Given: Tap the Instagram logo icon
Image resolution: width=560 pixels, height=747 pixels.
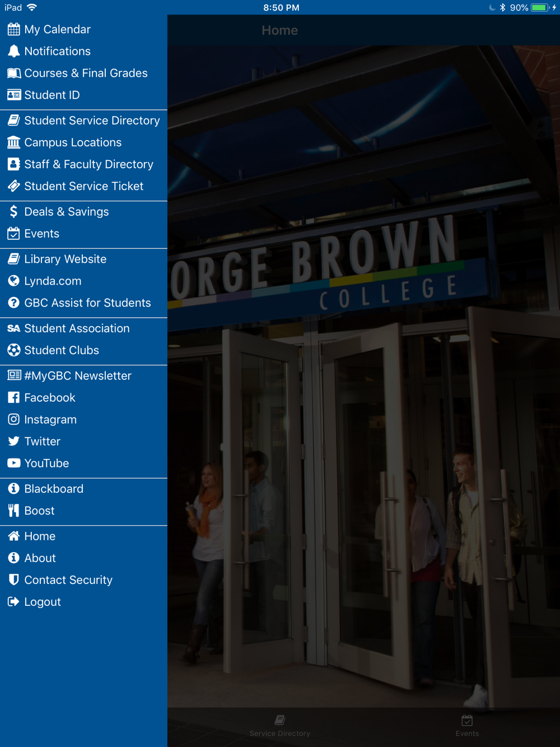Looking at the screenshot, I should (14, 419).
